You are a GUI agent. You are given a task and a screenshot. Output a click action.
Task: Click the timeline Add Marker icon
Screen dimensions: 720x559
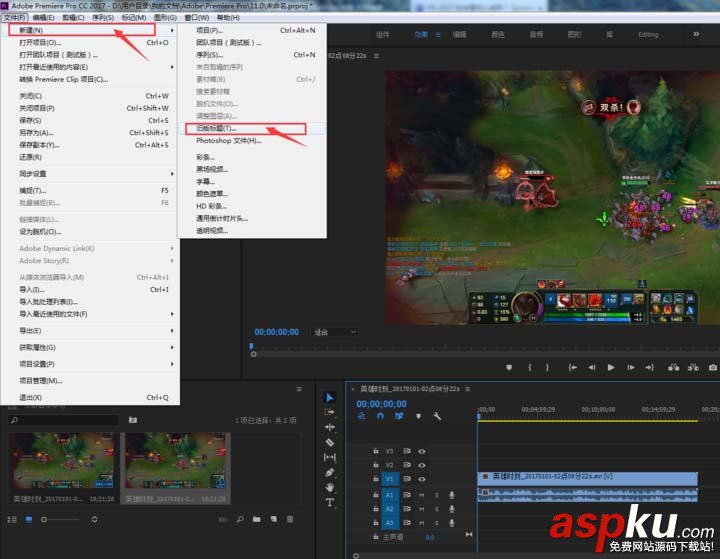click(418, 416)
